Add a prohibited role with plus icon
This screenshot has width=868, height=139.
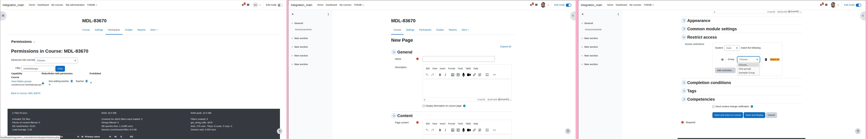(91, 82)
